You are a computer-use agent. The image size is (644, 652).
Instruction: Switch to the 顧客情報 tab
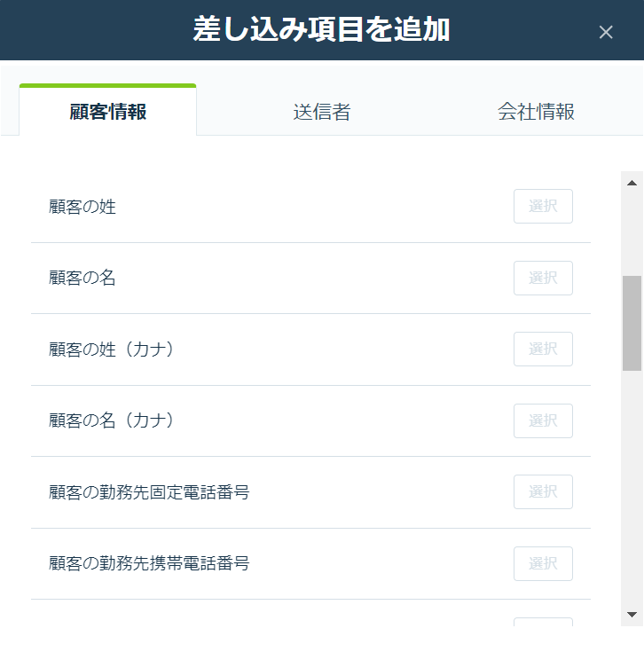[107, 111]
